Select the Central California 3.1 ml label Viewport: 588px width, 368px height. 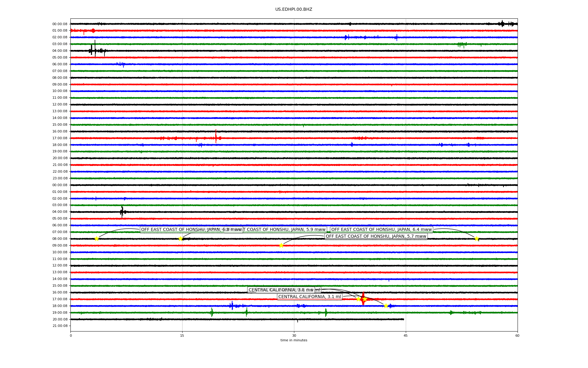pyautogui.click(x=309, y=297)
